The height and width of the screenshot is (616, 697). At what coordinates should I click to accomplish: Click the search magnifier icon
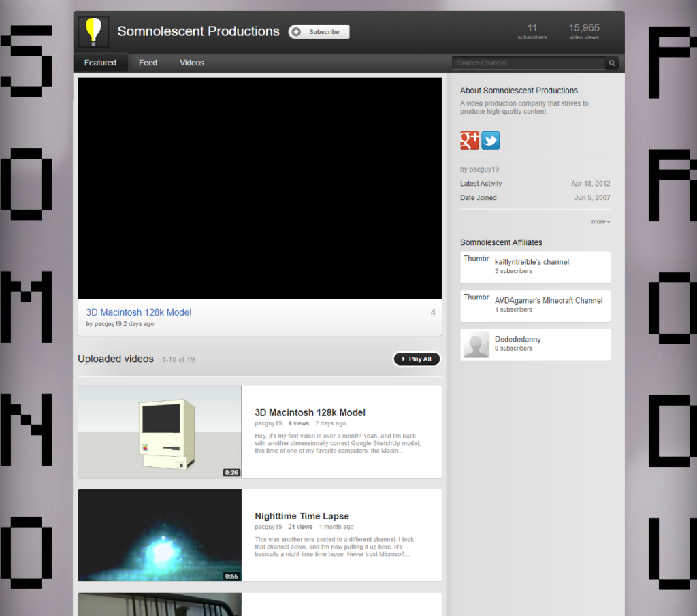point(612,63)
